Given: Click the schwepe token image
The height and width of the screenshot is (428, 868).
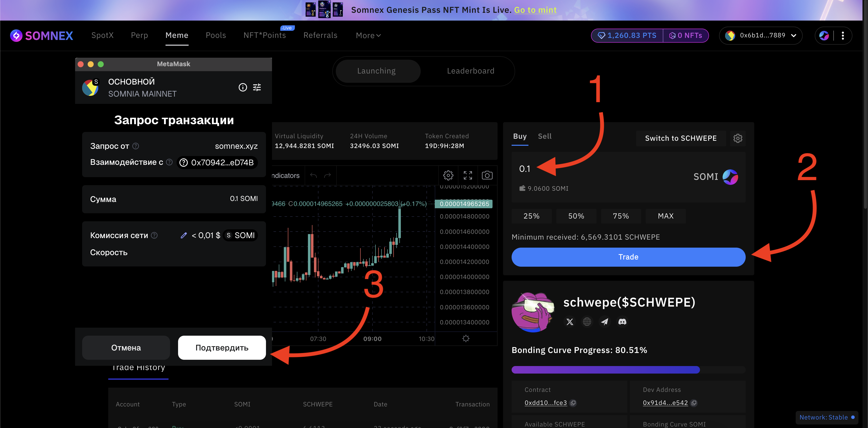Looking at the screenshot, I should [533, 312].
